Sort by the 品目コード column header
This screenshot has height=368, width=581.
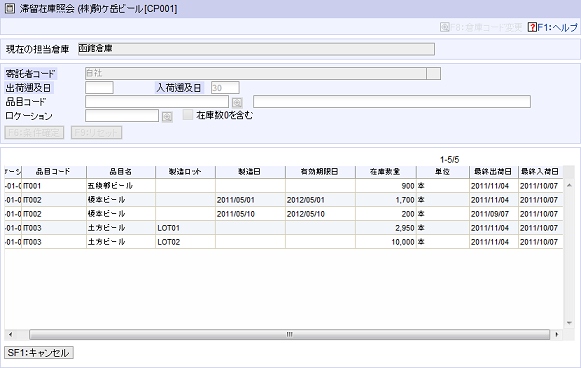click(54, 172)
